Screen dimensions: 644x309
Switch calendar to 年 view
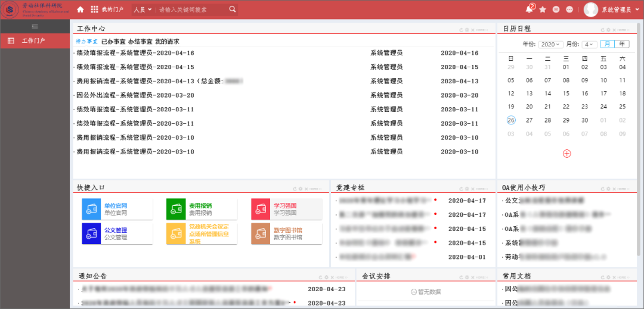622,44
